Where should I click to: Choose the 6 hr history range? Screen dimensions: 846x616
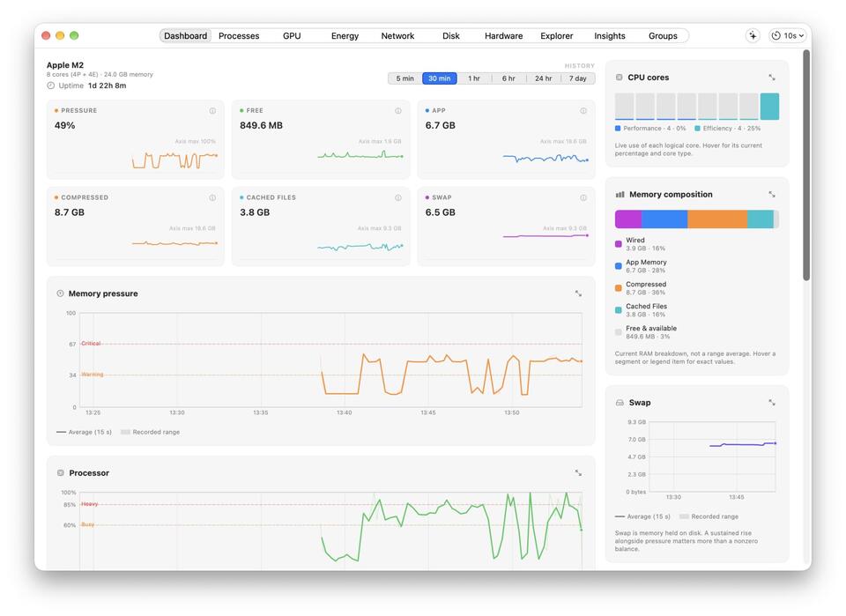[508, 78]
